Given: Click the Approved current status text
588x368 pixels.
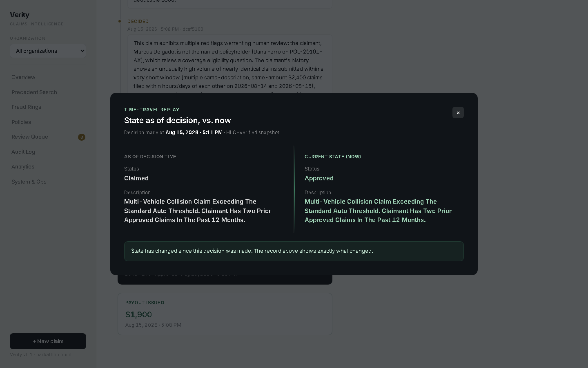Looking at the screenshot, I should [319, 178].
